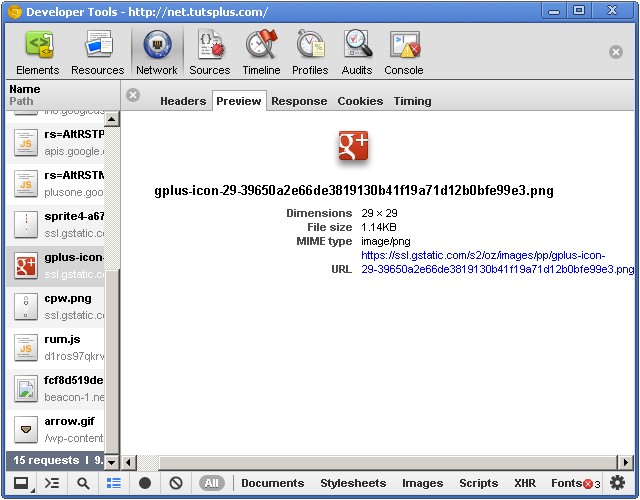Switch to the Response tab
The height and width of the screenshot is (500, 640).
299,101
